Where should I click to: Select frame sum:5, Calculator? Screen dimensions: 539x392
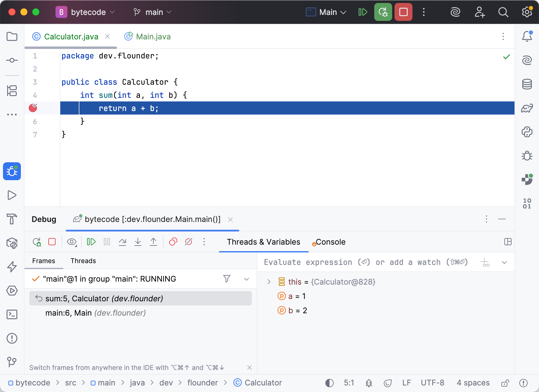pyautogui.click(x=141, y=298)
